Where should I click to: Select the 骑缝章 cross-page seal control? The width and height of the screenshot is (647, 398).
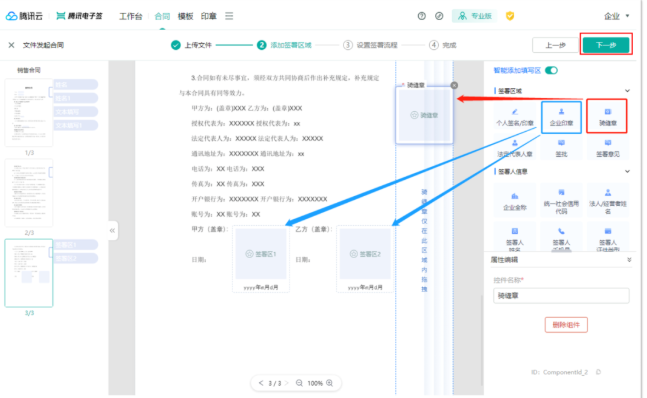pos(607,117)
